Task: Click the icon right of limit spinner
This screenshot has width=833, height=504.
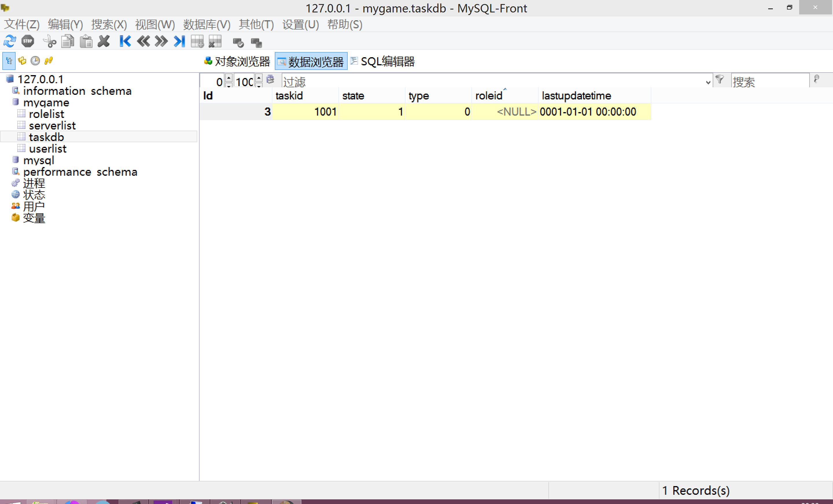Action: 270,80
